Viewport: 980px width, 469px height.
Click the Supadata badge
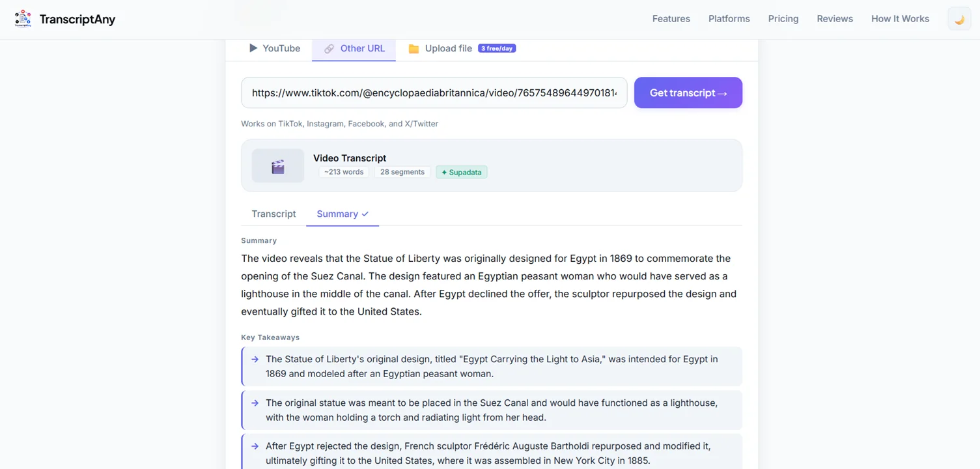tap(462, 172)
